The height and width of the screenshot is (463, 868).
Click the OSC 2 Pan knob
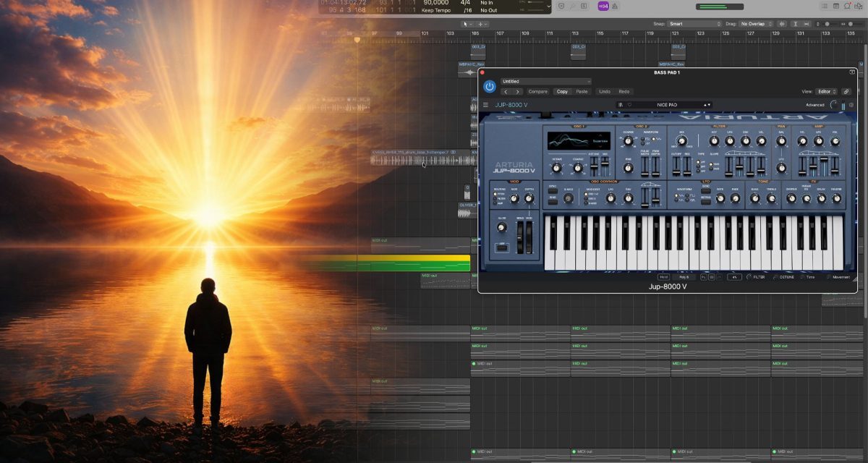[x=629, y=168]
